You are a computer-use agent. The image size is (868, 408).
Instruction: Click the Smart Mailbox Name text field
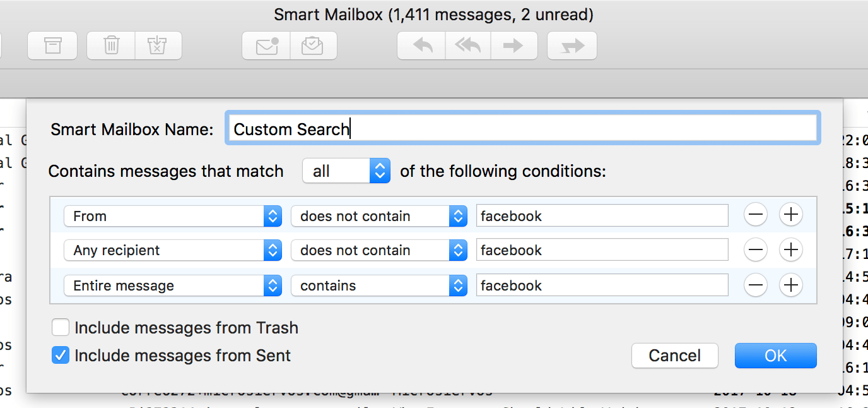tap(522, 128)
